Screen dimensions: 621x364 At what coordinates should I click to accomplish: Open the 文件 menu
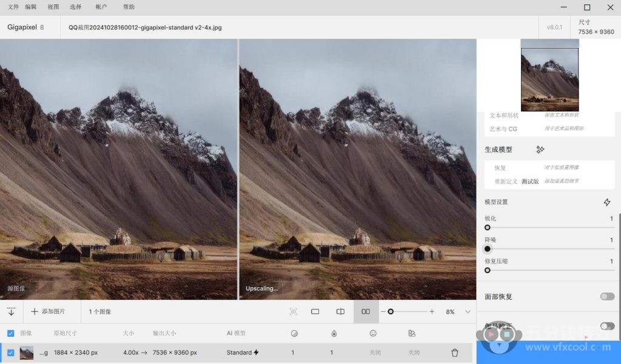pyautogui.click(x=13, y=7)
